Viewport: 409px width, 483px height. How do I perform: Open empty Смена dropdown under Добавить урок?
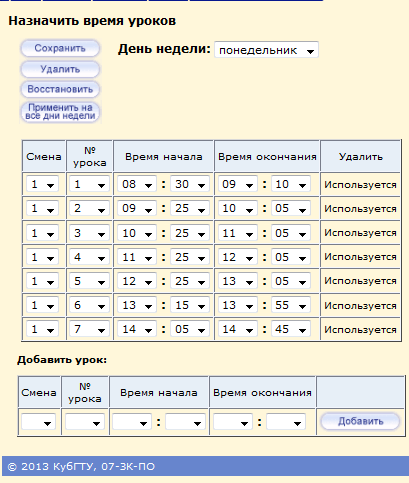pos(38,422)
